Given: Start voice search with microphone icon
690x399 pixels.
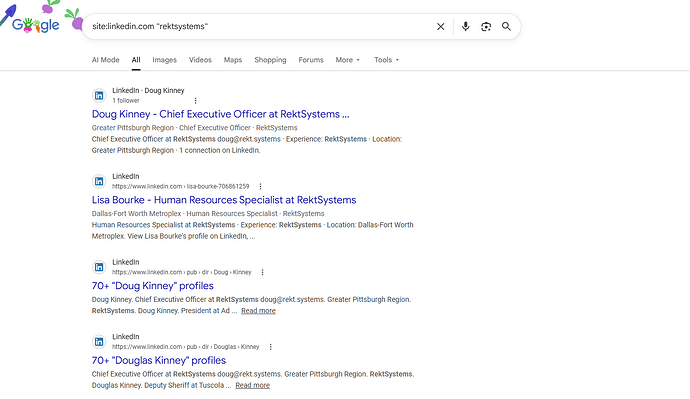Looking at the screenshot, I should pyautogui.click(x=465, y=26).
